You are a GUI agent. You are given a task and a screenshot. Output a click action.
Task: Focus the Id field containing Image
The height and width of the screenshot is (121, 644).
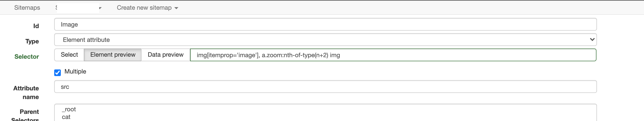pos(325,25)
